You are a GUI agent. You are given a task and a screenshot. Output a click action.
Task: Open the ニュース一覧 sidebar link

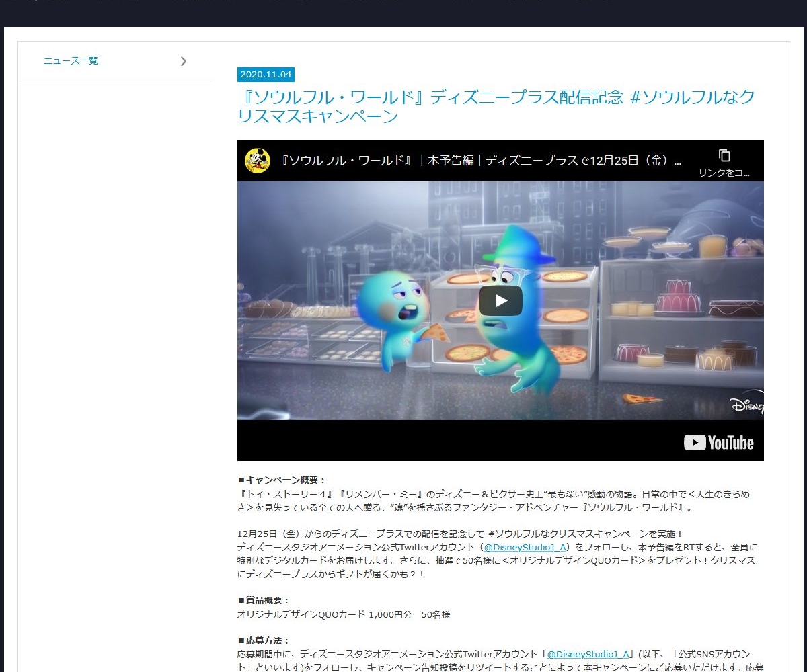point(71,61)
